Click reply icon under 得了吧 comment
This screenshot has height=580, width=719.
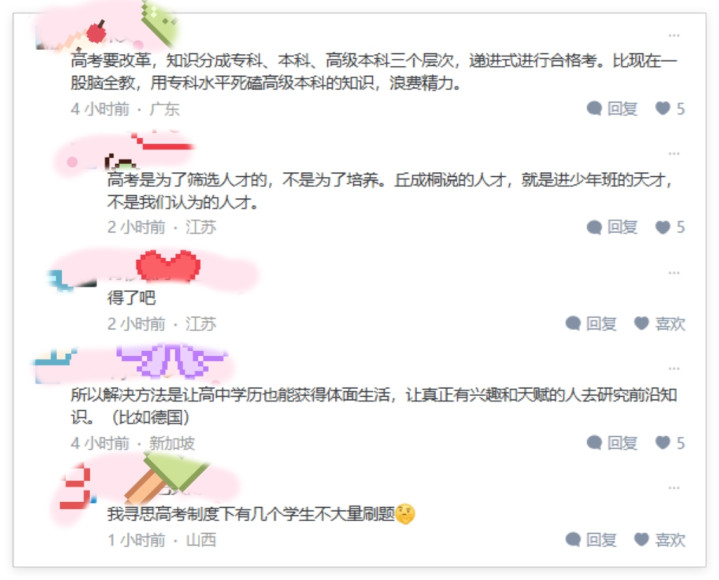point(573,323)
